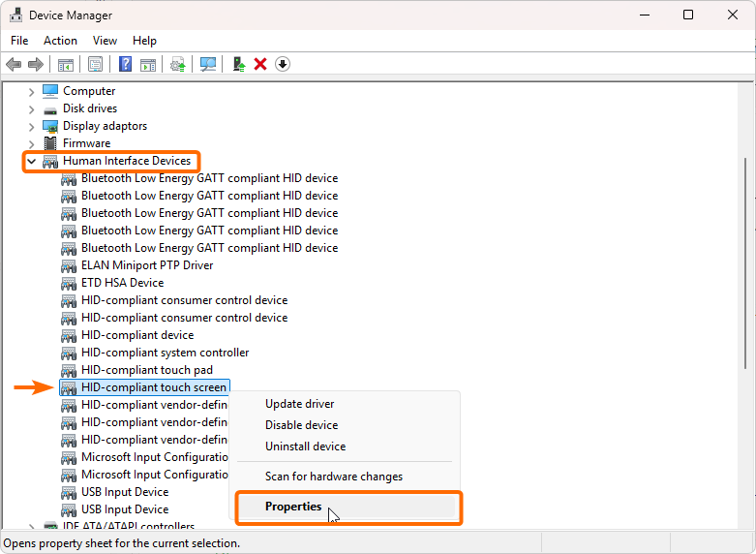Click the vertical scrollbar of device list
Screen dimensions: 756x554
(x=744, y=262)
